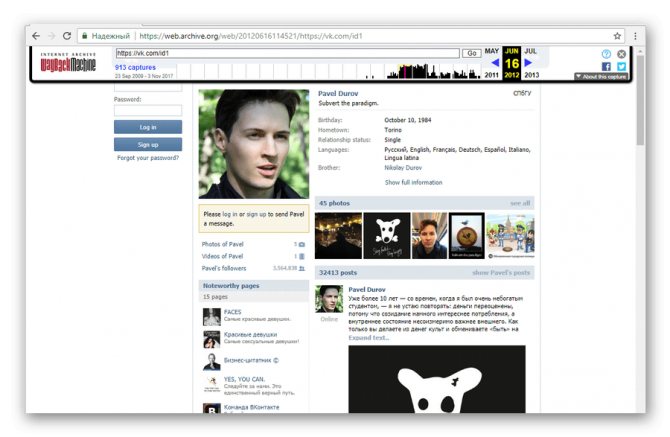Click the Go button in the Wayback toolbar

(471, 53)
